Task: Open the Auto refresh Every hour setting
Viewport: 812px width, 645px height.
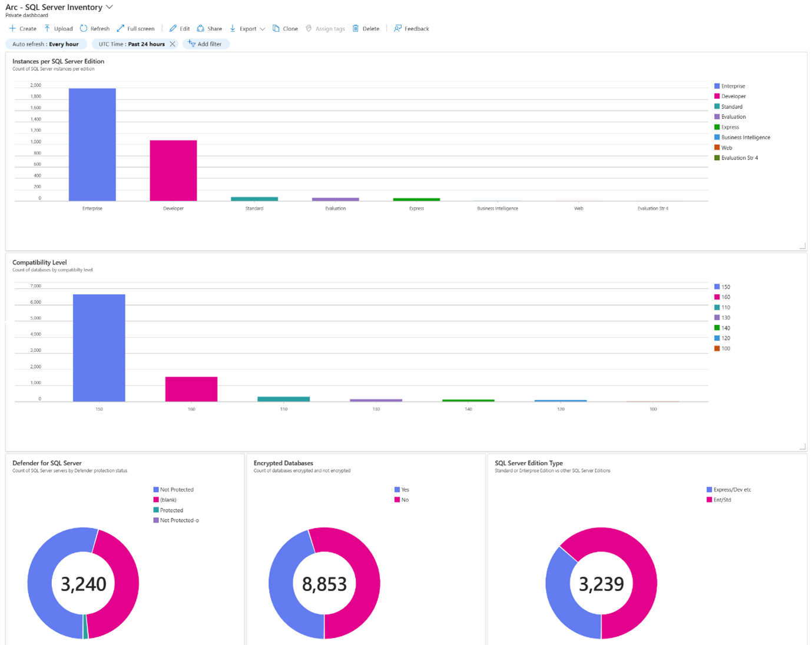Action: coord(46,44)
